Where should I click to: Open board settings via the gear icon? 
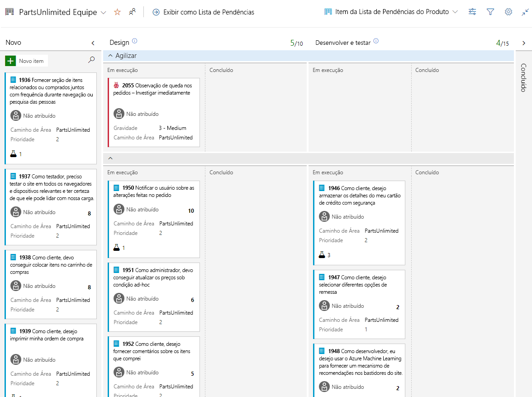coord(508,12)
